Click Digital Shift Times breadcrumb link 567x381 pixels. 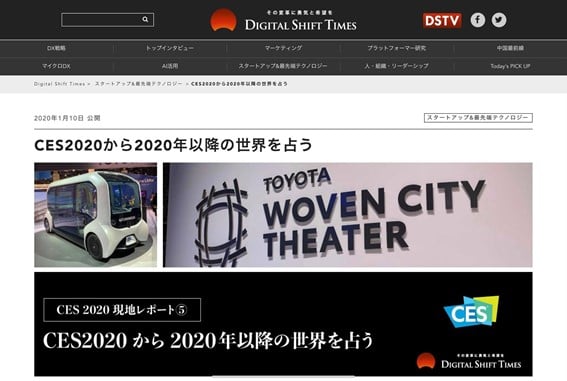pyautogui.click(x=60, y=84)
